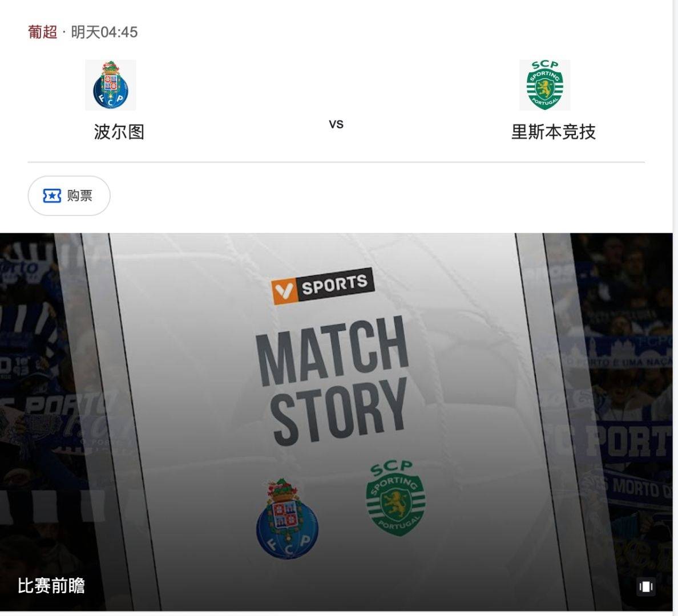678x616 pixels.
Task: Click the ticket star icon on 购票
Action: (x=52, y=196)
